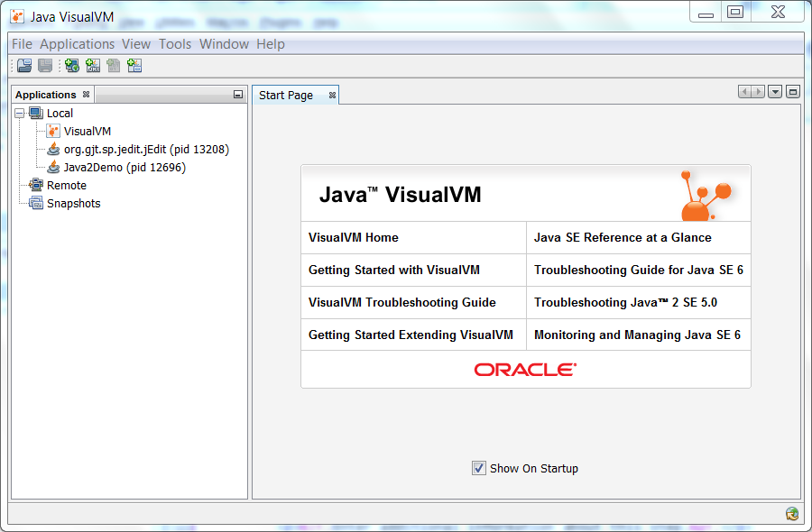Open Monitoring and Managing Java SE 6
Image resolution: width=812 pixels, height=532 pixels.
click(x=637, y=335)
